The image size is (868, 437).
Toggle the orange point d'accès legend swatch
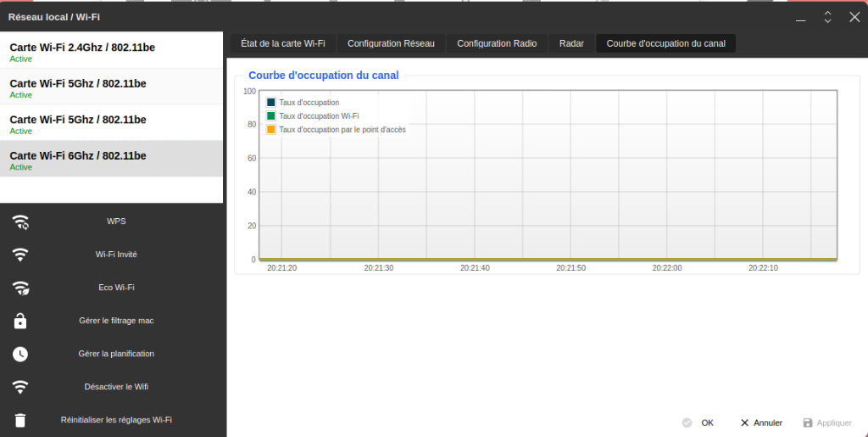coord(271,130)
